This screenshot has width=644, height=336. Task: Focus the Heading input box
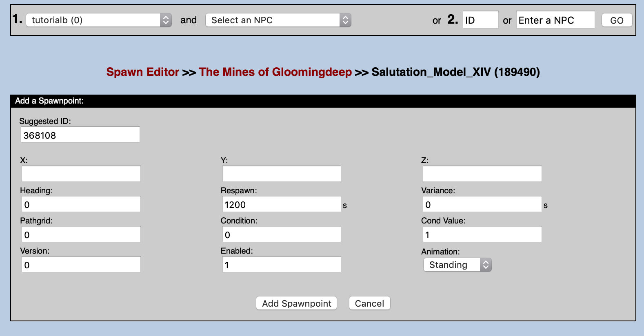(81, 204)
